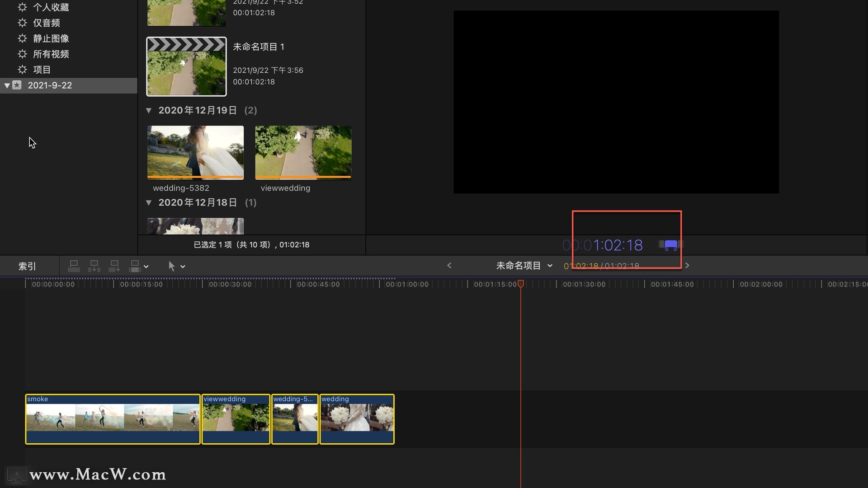This screenshot has height=488, width=868.
Task: Collapse the 2021-9-22 event disclosure triangle
Action: (x=7, y=85)
